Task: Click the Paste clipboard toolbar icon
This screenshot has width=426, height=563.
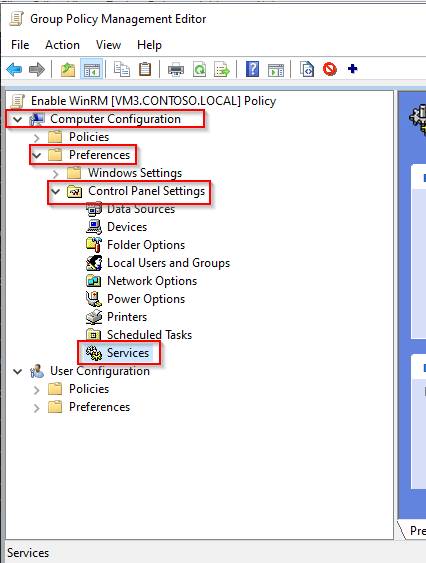Action: coord(145,69)
